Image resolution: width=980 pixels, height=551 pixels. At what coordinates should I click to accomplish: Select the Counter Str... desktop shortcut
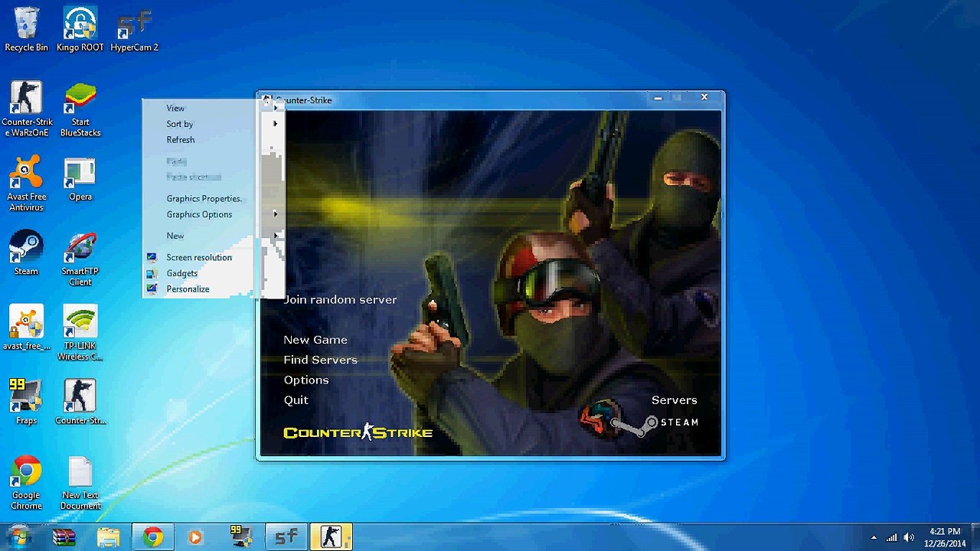click(x=80, y=402)
